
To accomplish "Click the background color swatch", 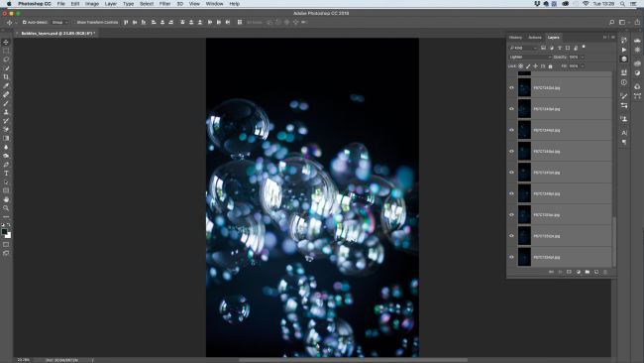I will coord(8,236).
